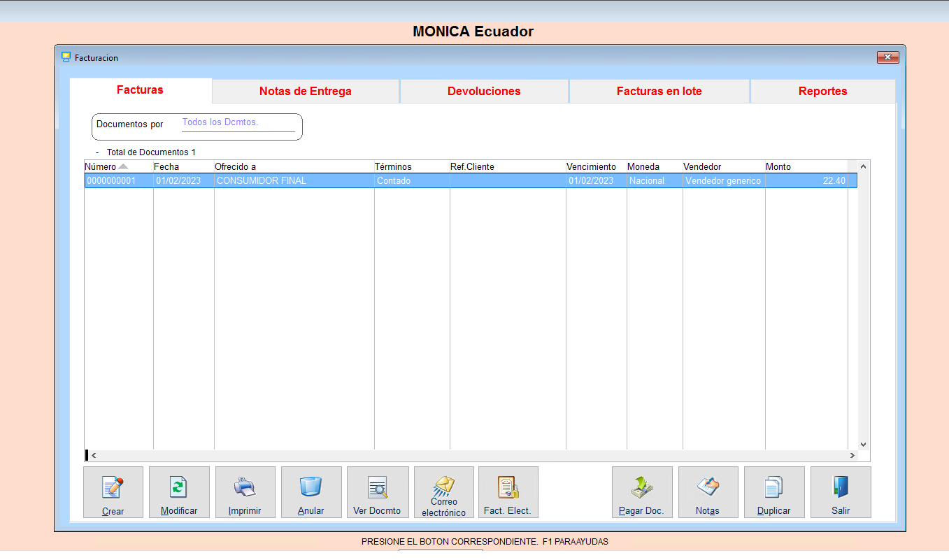Open the Devoluciones tab
The height and width of the screenshot is (560, 949).
(484, 91)
